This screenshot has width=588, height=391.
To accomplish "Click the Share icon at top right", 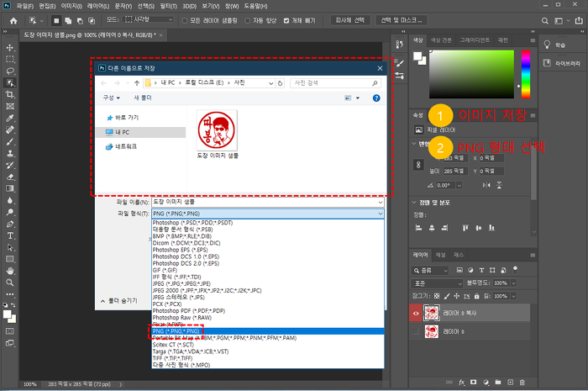I will pos(579,21).
